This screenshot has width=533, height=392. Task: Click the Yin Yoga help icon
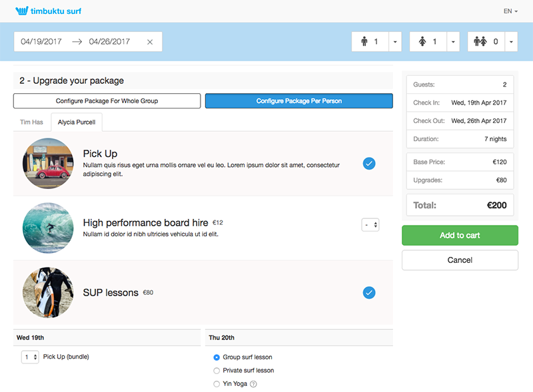[253, 384]
